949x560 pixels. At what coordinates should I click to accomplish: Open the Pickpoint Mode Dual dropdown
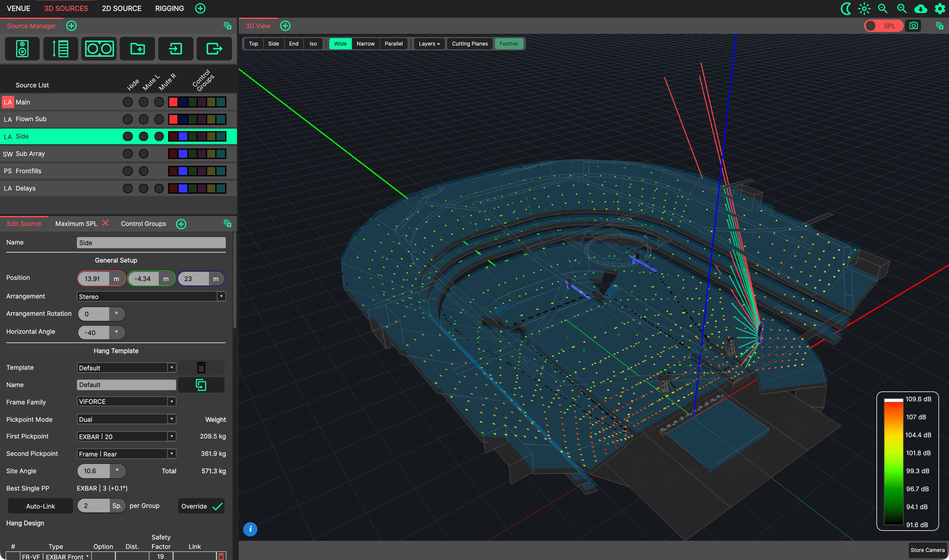(127, 419)
